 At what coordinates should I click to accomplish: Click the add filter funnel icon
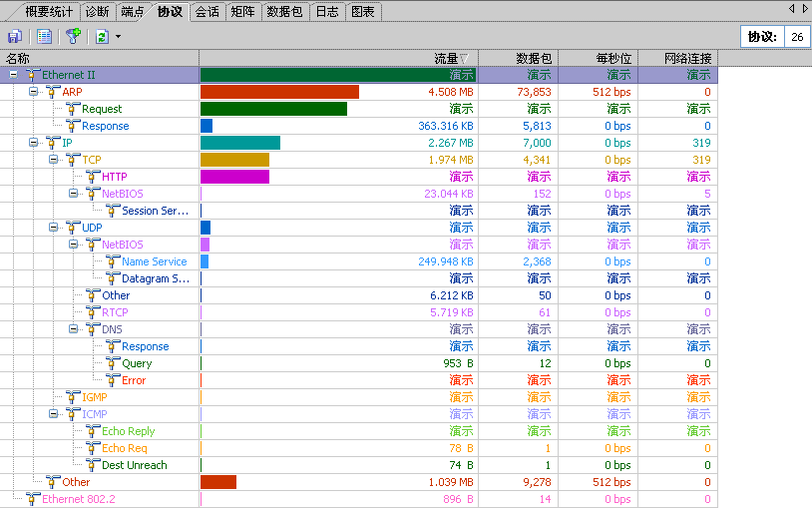[x=73, y=37]
